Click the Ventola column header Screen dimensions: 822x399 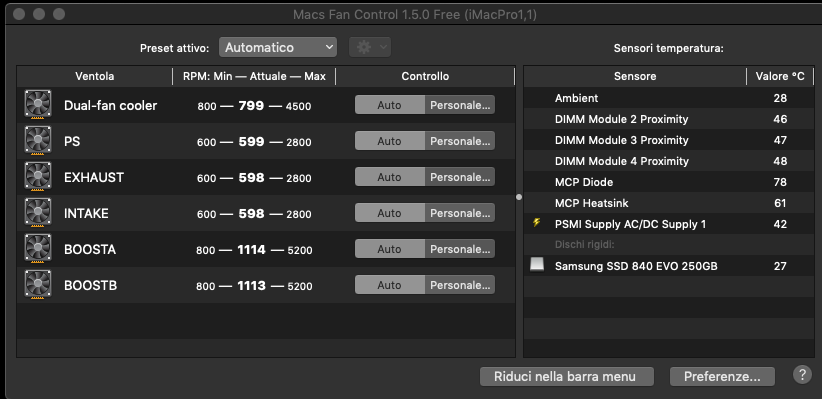[94, 76]
